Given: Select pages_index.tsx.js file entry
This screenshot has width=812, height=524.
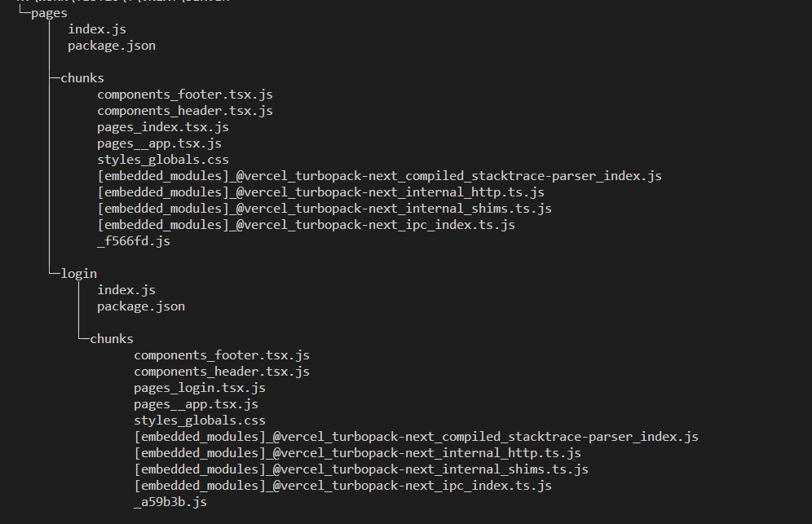Looking at the screenshot, I should coord(163,127).
